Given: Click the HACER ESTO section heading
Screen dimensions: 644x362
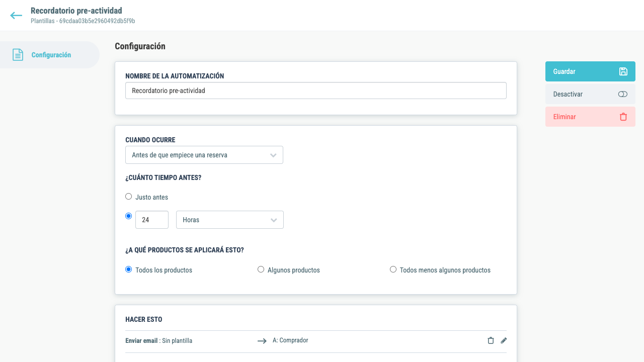Looking at the screenshot, I should tap(144, 319).
